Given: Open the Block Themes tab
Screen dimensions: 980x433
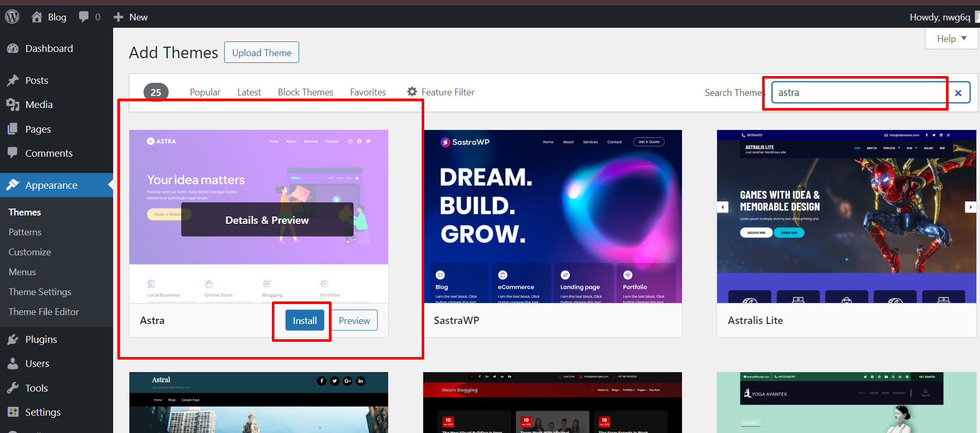Looking at the screenshot, I should 305,92.
